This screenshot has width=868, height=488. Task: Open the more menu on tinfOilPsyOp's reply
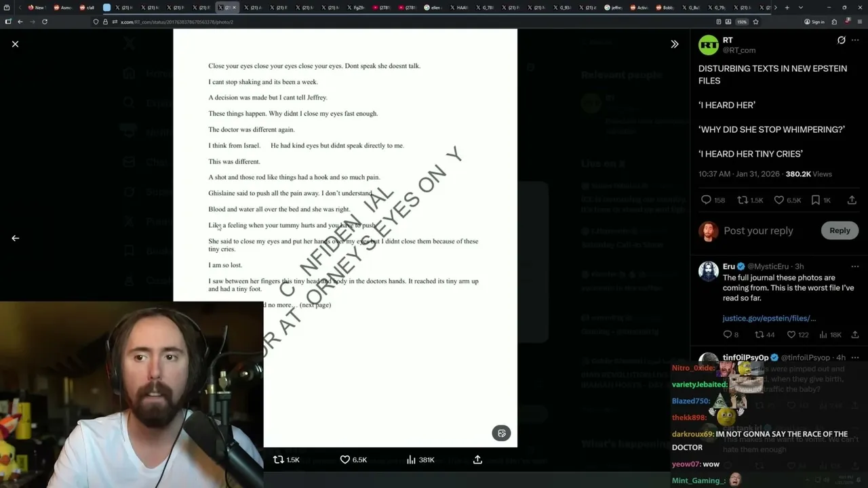(x=855, y=357)
